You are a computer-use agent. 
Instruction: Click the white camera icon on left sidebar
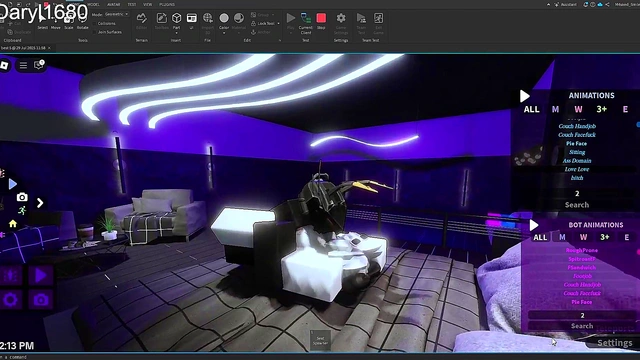click(22, 198)
